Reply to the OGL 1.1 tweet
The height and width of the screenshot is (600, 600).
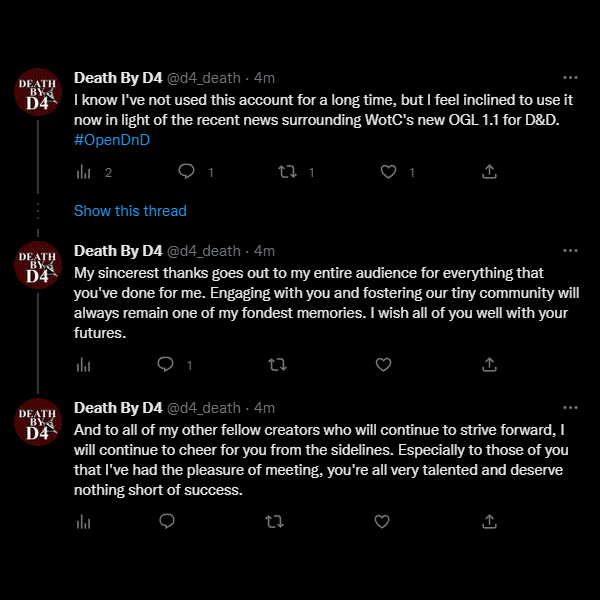[186, 171]
